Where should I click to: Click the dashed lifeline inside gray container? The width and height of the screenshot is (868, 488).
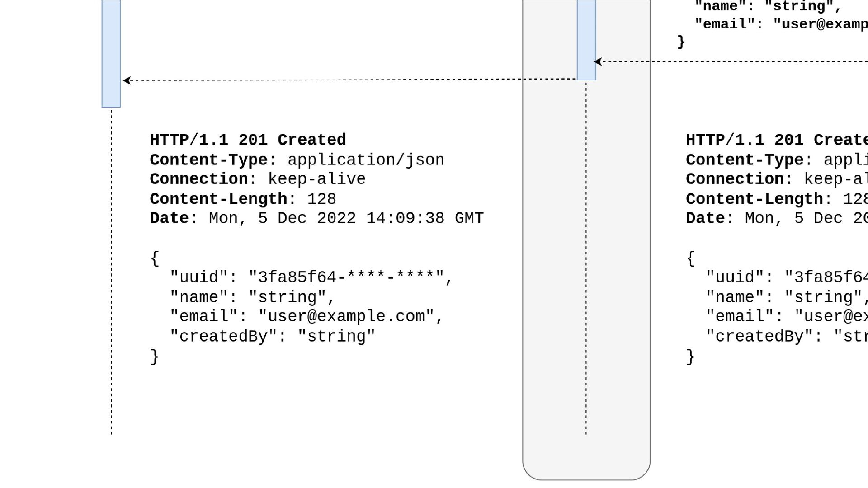586,258
